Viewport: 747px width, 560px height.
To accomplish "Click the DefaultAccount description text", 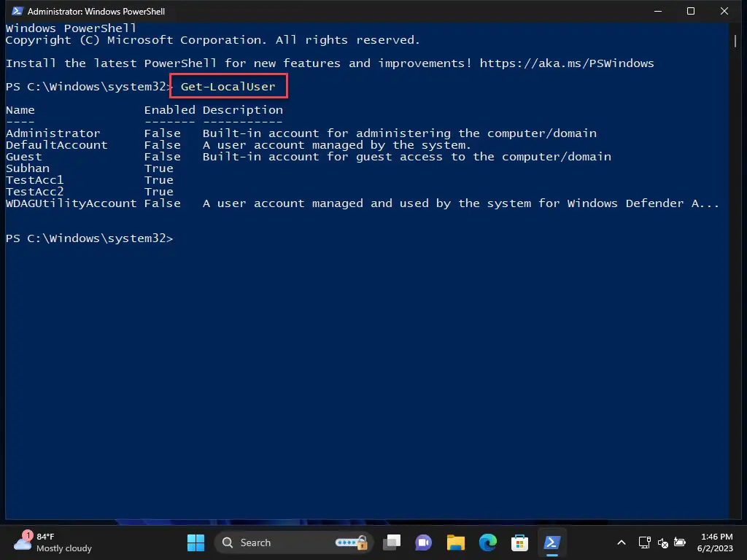I will click(337, 145).
